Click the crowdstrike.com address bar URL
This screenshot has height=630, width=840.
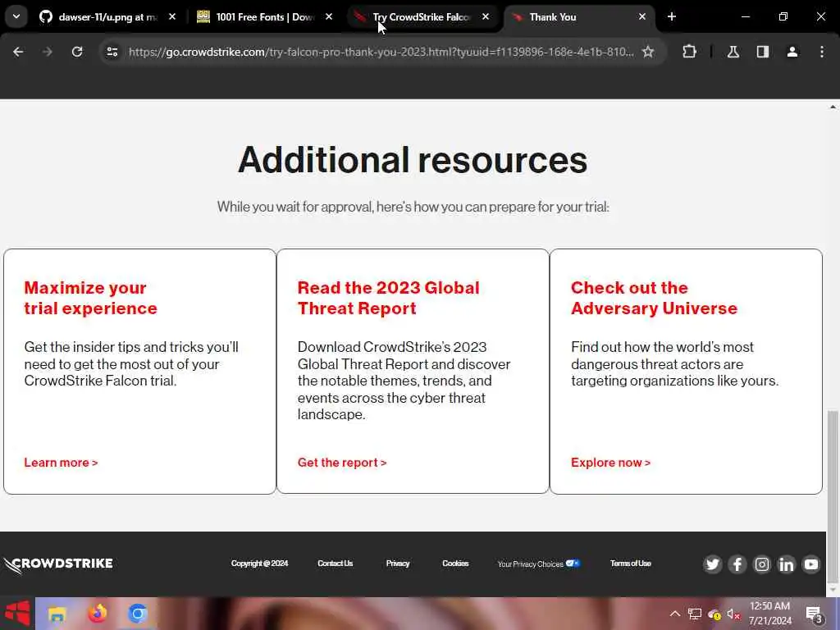381,52
